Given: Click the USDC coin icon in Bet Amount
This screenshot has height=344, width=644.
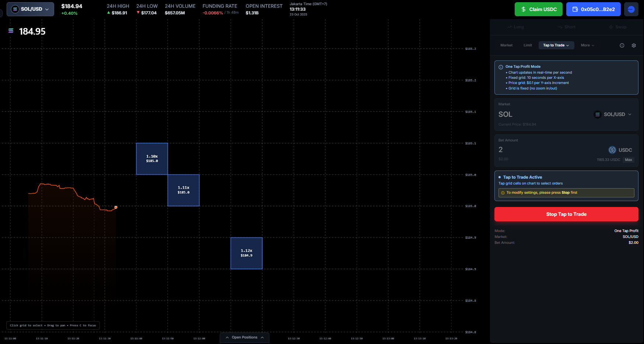Looking at the screenshot, I should 612,150.
